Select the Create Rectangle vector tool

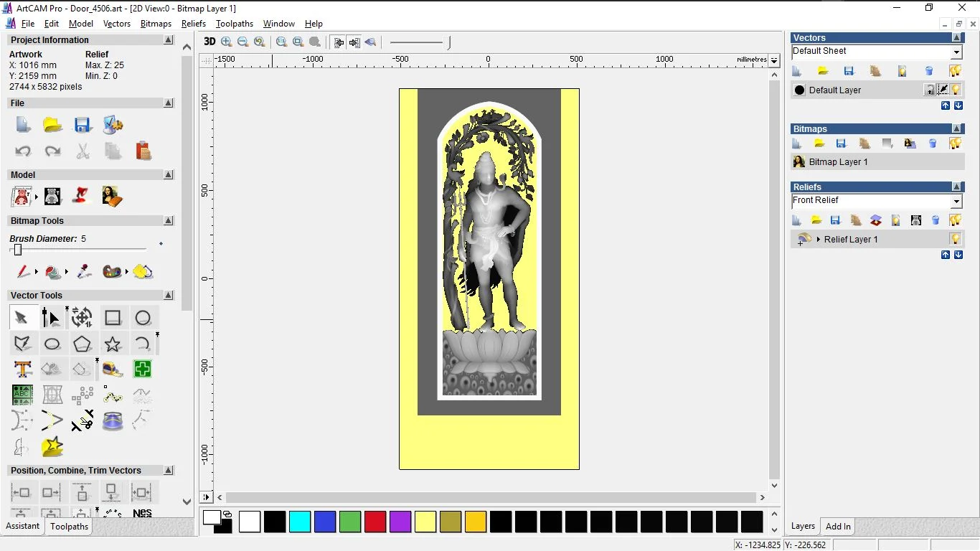click(x=113, y=316)
